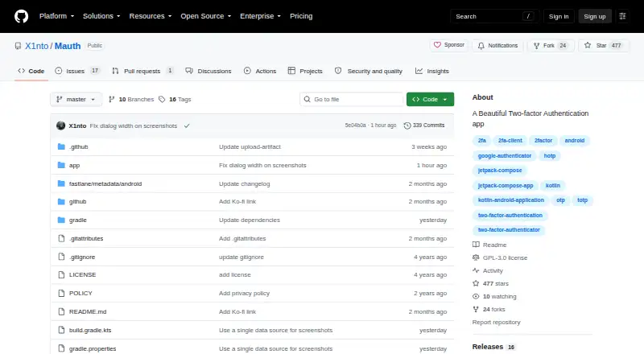The image size is (644, 354).
Task: Switch to the Discussions tab
Action: click(208, 71)
